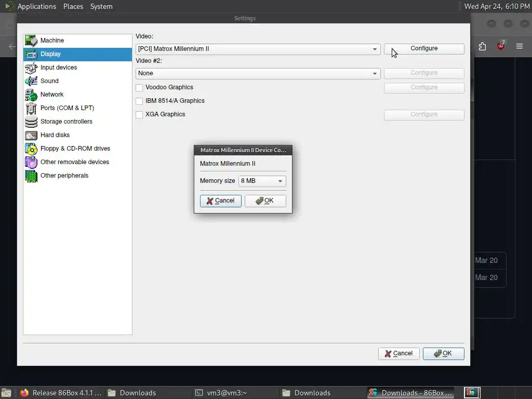Open the uBlock shield icon in browser
Image resolution: width=532 pixels, height=399 pixels.
pos(501,46)
